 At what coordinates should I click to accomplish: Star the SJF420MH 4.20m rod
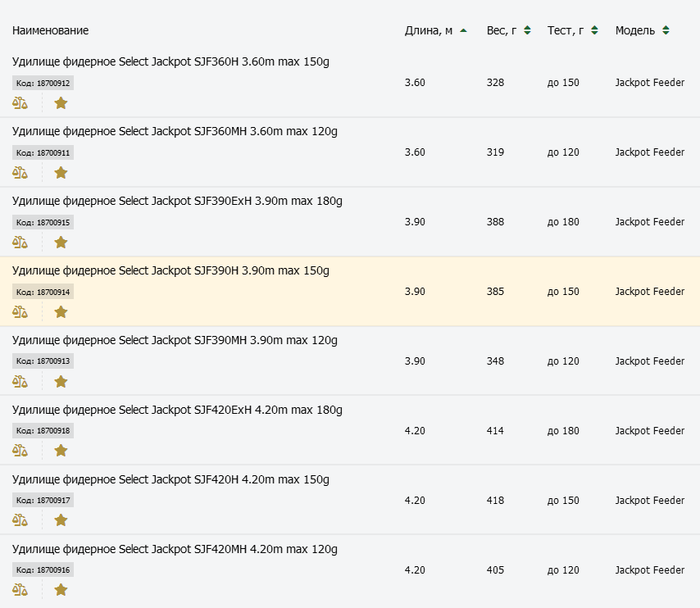pyautogui.click(x=61, y=590)
